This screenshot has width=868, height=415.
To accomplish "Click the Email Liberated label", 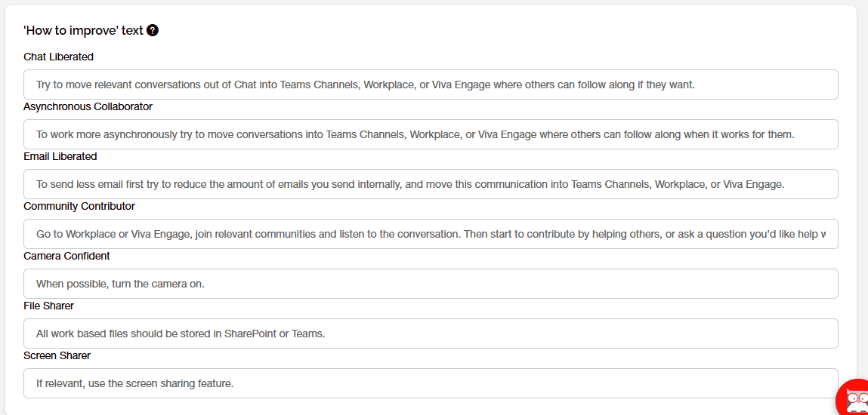I will pos(60,156).
